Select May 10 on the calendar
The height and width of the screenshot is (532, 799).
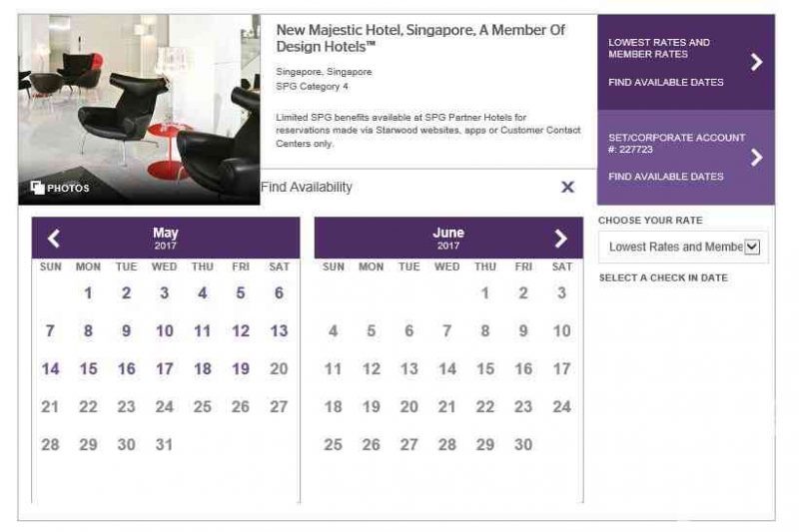165,331
